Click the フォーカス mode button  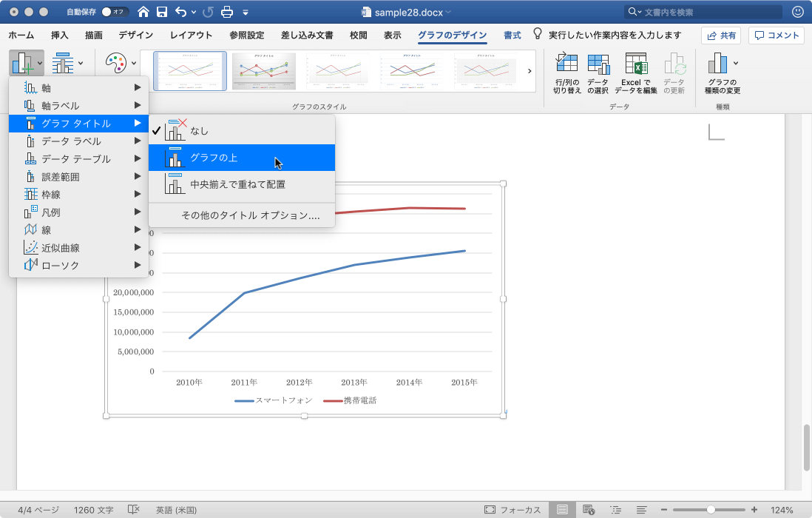[512, 510]
